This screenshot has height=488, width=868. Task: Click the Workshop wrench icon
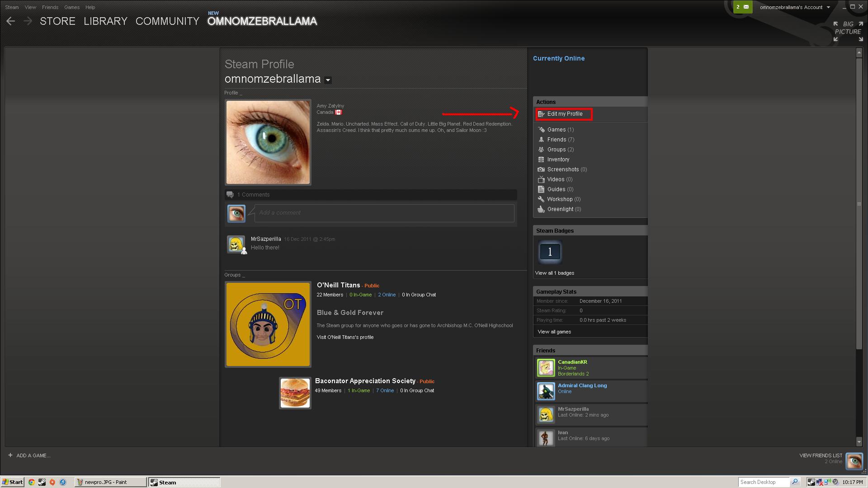click(541, 199)
